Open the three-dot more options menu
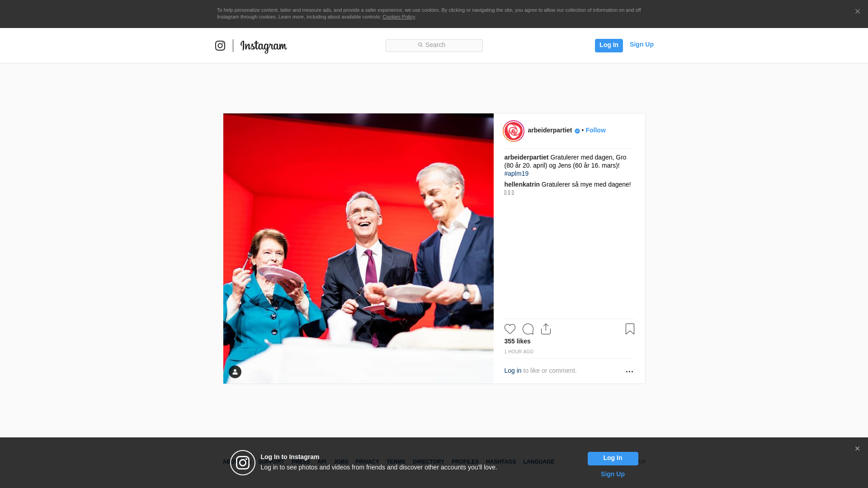This screenshot has width=868, height=488. pos(629,371)
